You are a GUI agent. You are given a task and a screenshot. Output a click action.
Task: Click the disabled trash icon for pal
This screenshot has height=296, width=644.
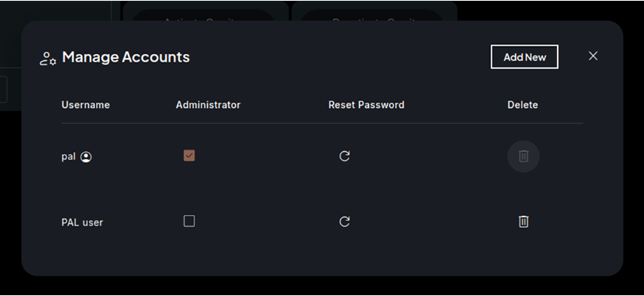coord(523,156)
